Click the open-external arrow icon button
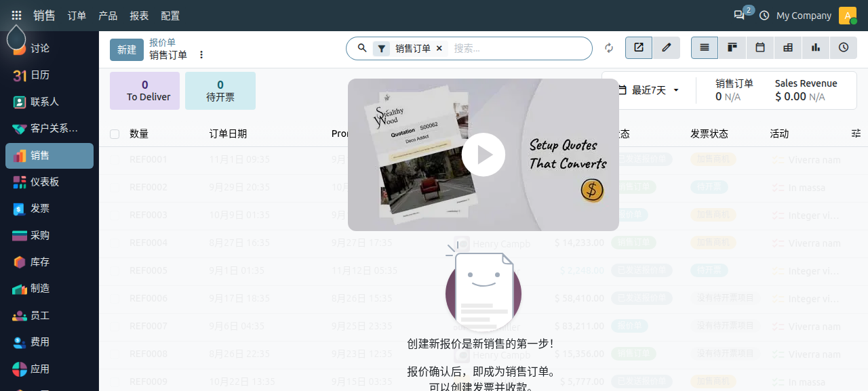The height and width of the screenshot is (391, 868). point(639,47)
